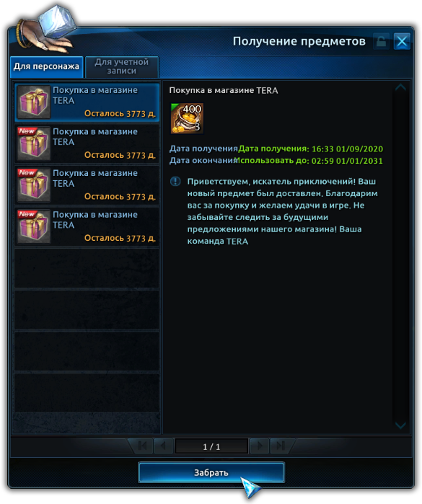Click the Забрать button
This screenshot has height=504, width=422.
coord(211,472)
